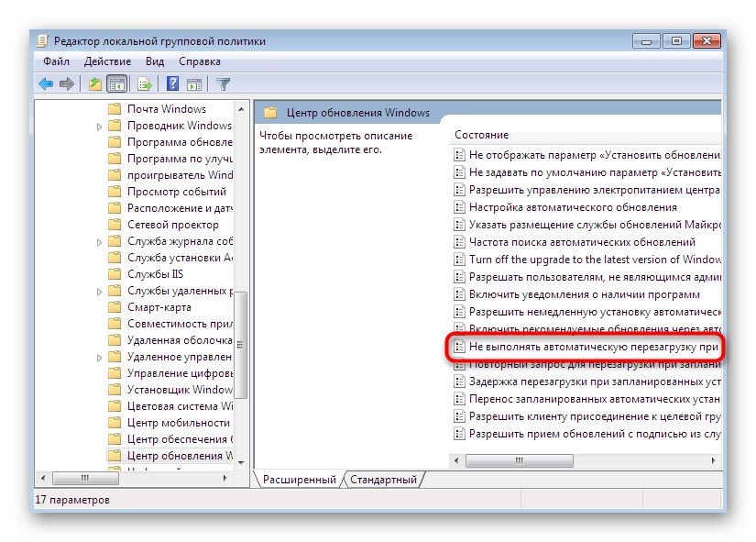Click the policy icon of Перенос запланированных автоматических установок
Image resolution: width=756 pixels, height=542 pixels.
(459, 399)
